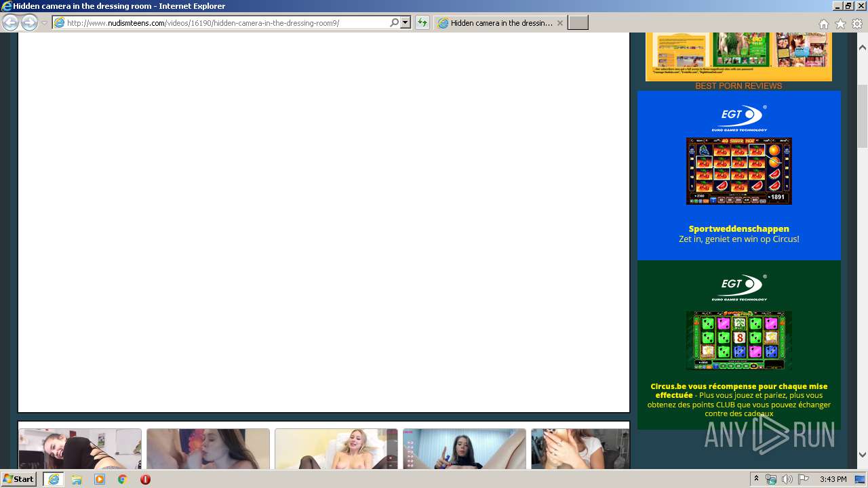This screenshot has width=868, height=488.
Task: Open Internet Explorer from the taskbar
Action: click(54, 479)
